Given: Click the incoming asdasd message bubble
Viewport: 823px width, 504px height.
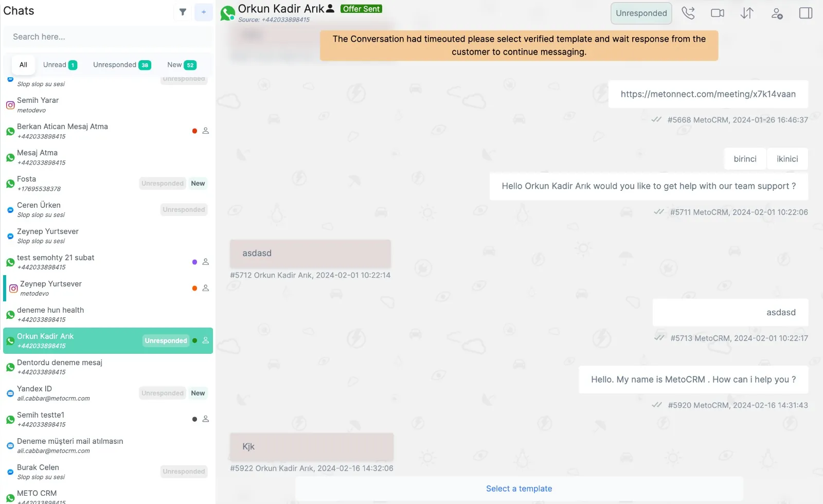Looking at the screenshot, I should click(x=310, y=254).
